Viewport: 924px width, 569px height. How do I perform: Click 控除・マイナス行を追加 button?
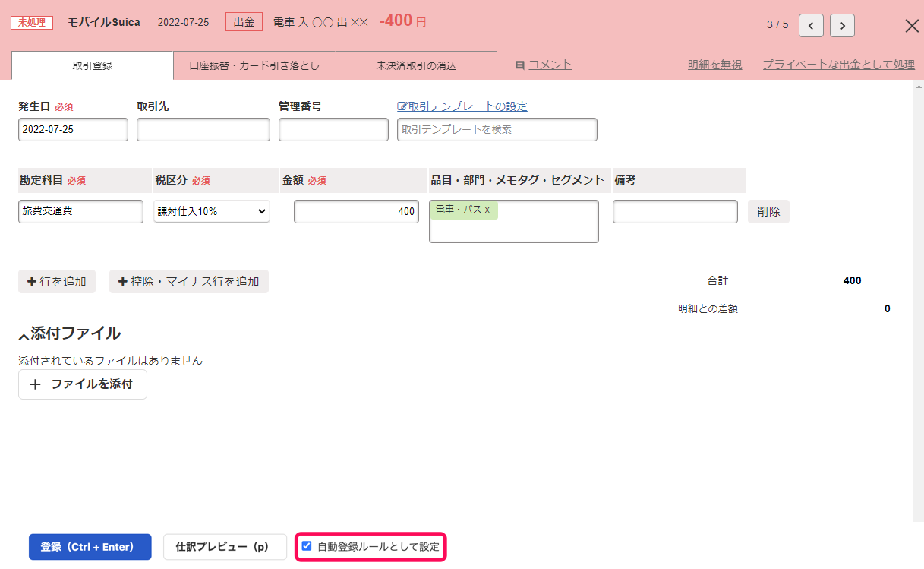click(x=189, y=281)
